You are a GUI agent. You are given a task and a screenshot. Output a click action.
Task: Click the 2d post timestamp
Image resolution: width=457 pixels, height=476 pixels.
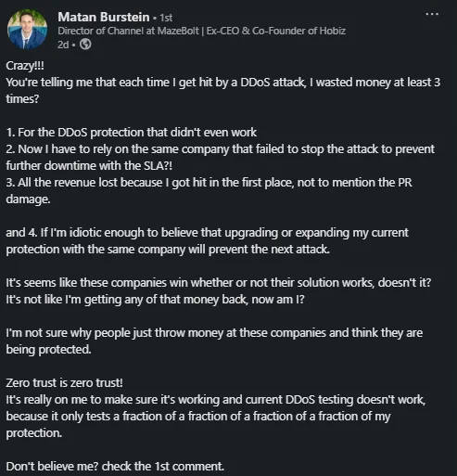pyautogui.click(x=63, y=45)
